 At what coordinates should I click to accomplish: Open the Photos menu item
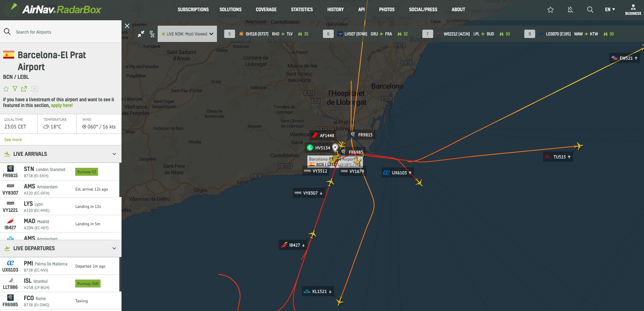[387, 10]
